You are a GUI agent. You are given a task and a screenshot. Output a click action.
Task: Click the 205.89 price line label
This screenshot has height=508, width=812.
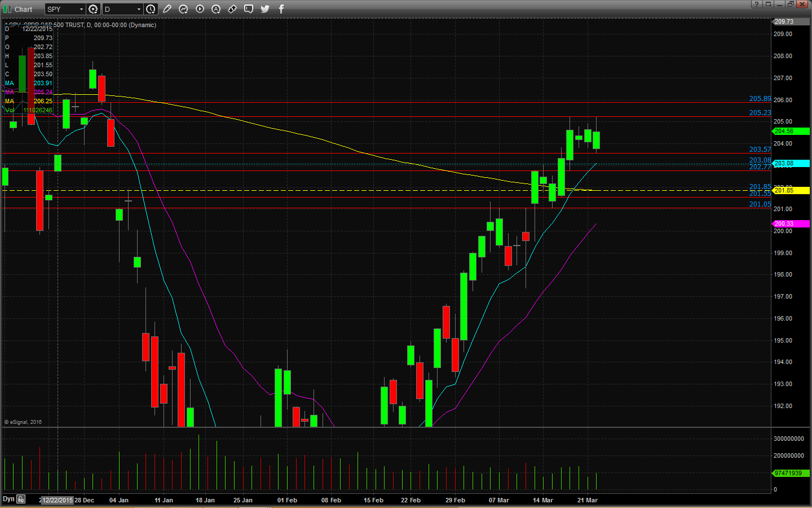coord(760,99)
